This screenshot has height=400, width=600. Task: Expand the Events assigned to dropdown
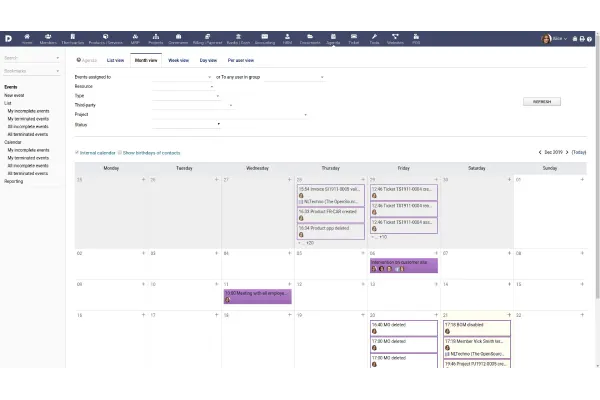[182, 76]
